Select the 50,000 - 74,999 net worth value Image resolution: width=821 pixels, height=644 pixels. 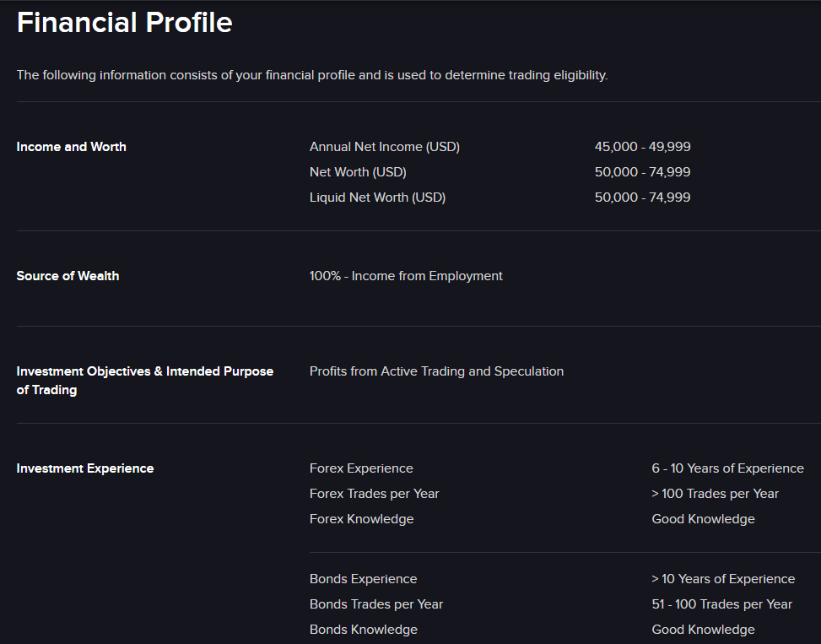[642, 171]
